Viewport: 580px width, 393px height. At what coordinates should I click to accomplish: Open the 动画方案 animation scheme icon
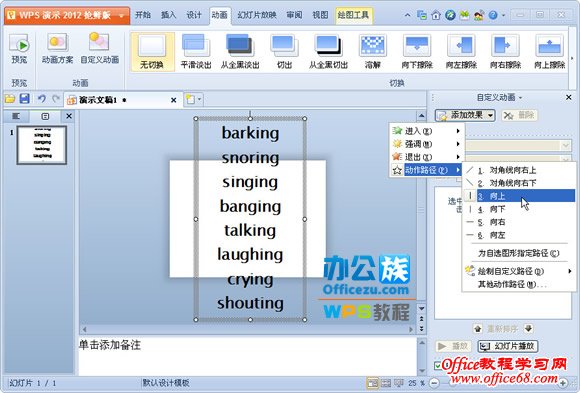(57, 49)
